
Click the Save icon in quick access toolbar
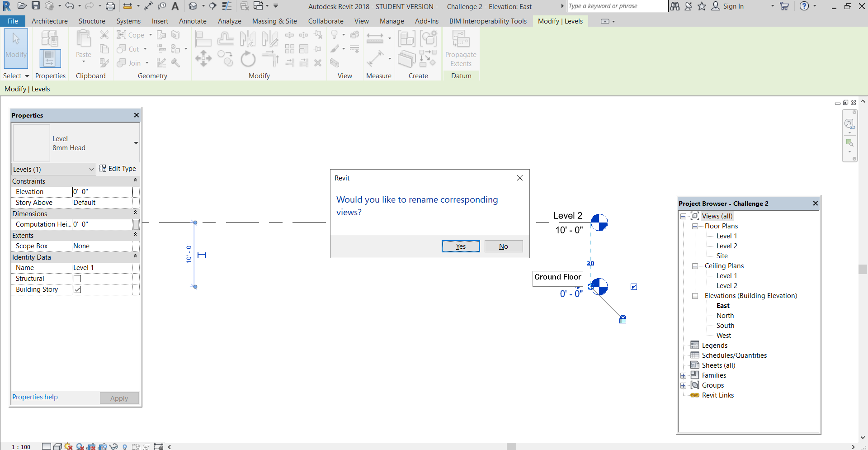36,6
